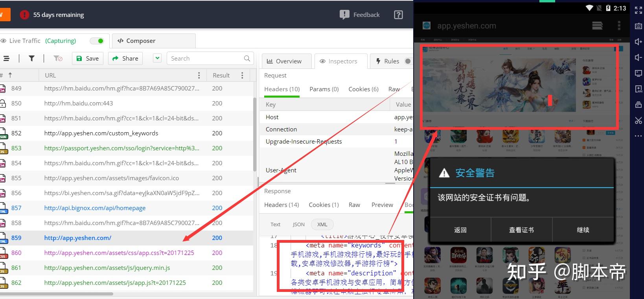The image size is (644, 299).
Task: Click the vertical scrollbar of the sessions list
Action: click(255, 134)
